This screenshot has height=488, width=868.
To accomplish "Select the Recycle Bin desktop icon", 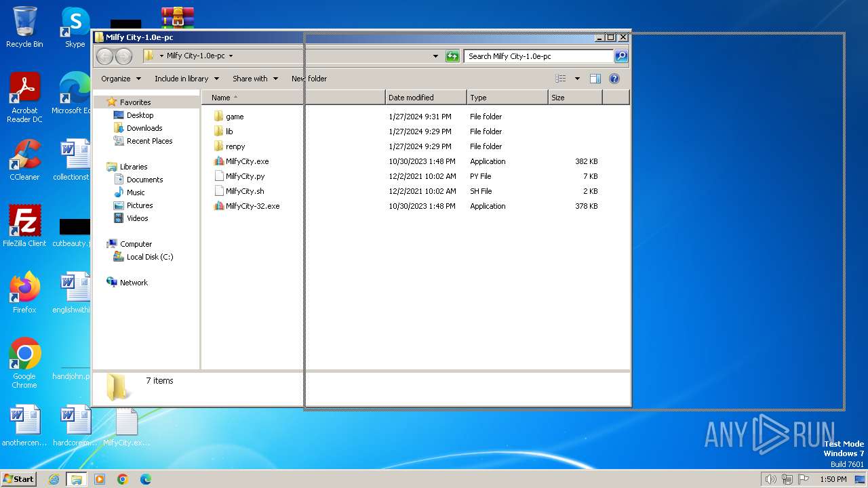I will 24,27.
